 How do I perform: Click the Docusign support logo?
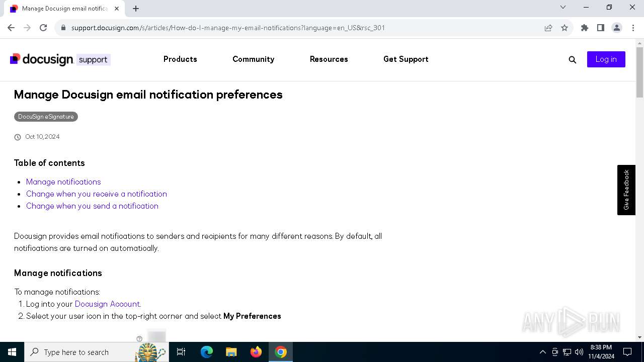point(60,59)
